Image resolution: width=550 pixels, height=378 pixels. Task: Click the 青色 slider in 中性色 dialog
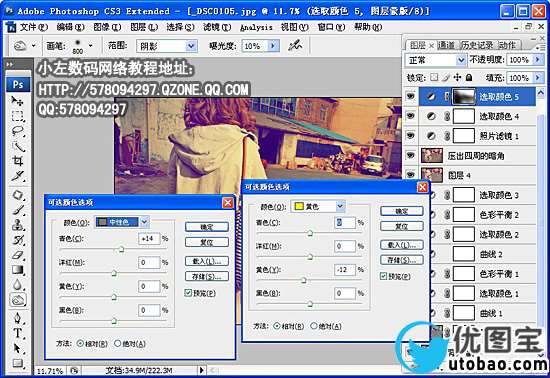point(121,249)
